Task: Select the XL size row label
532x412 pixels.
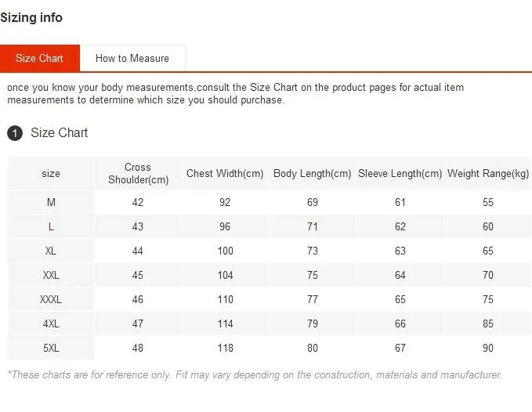Action: point(51,251)
